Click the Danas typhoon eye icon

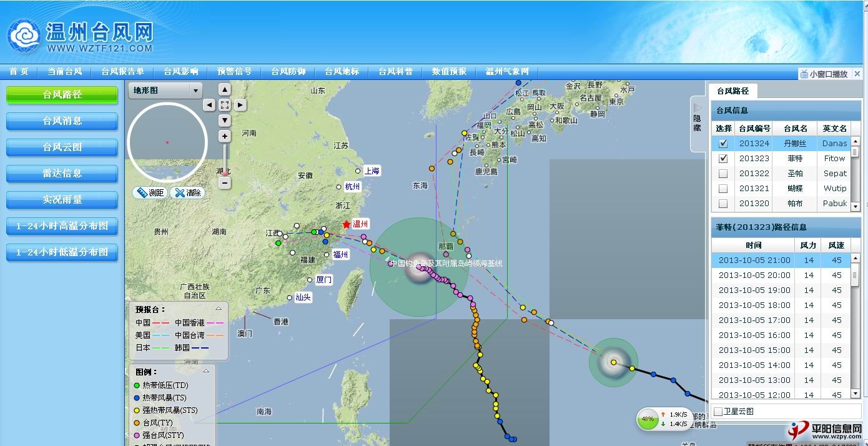[613, 362]
